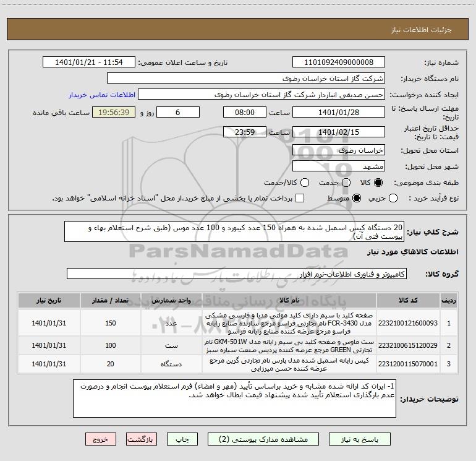Click the چاپ print button
This screenshot has width=476, height=461.
click(182, 439)
